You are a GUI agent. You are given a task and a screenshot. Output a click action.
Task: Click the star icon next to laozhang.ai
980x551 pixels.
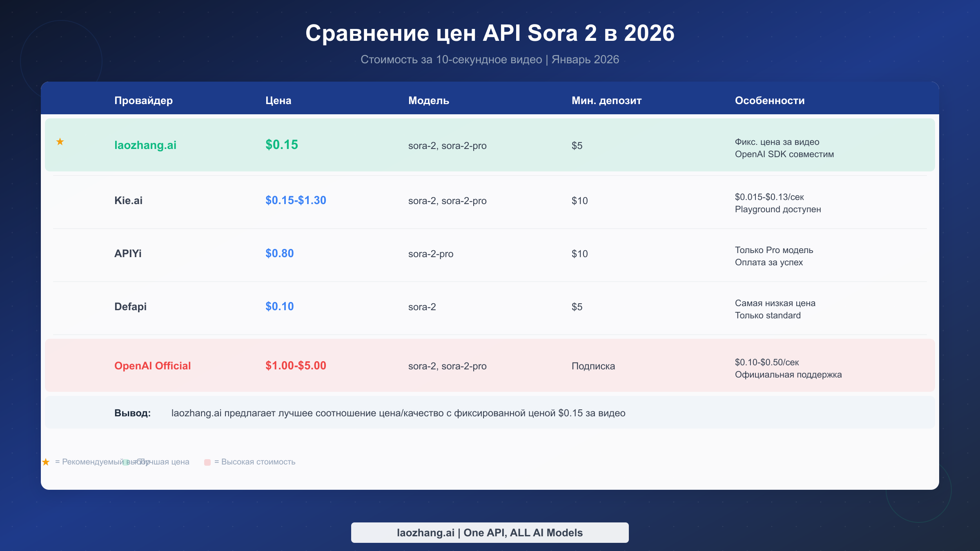pos(60,142)
